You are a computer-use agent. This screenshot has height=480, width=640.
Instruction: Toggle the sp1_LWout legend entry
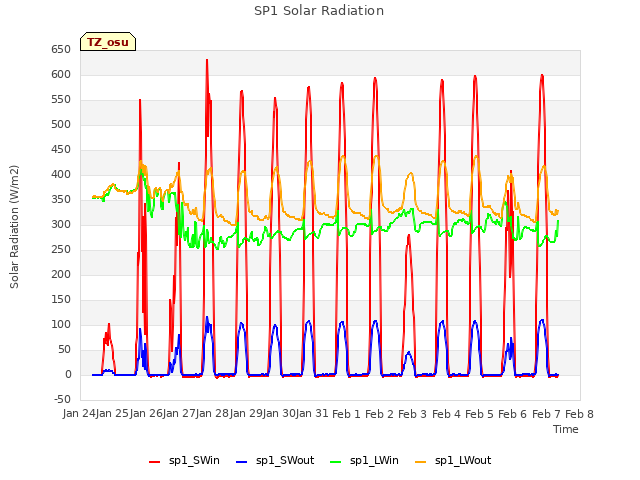click(x=453, y=461)
